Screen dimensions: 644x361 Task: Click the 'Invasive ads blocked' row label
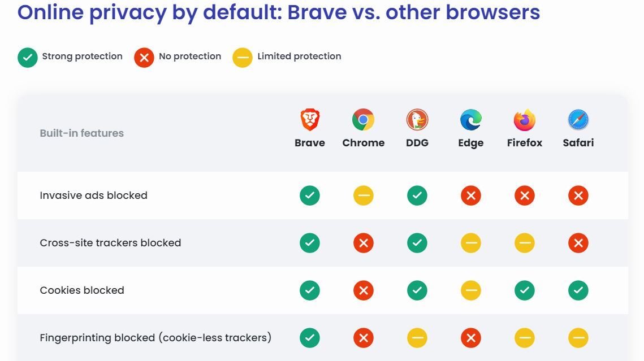93,195
